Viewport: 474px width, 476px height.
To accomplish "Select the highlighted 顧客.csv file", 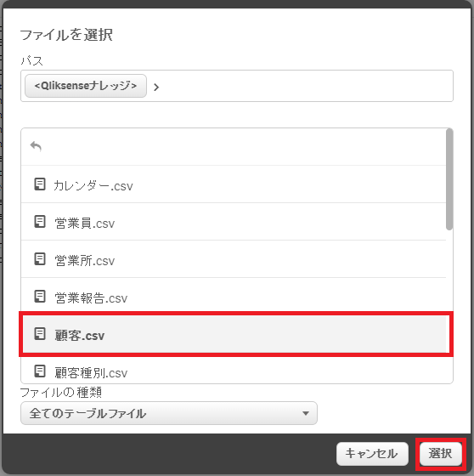I will [236, 334].
